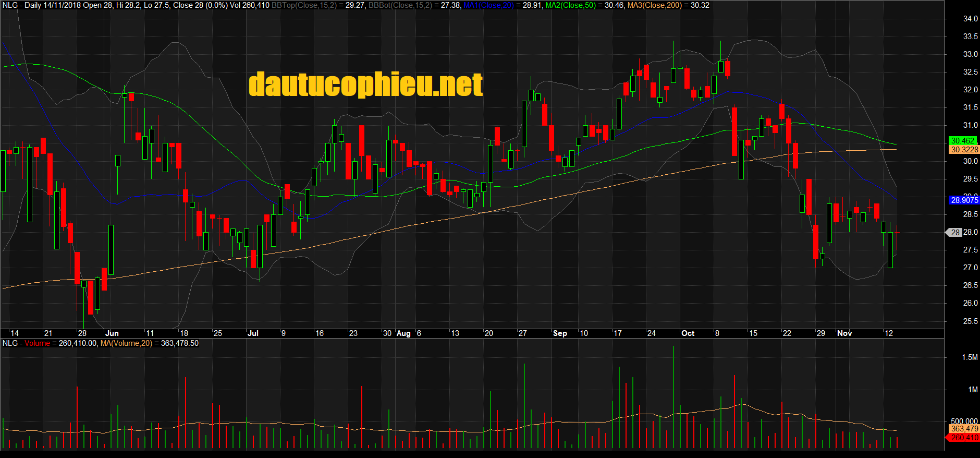Click the orange MA3(Close,200) legend label

[654, 5]
